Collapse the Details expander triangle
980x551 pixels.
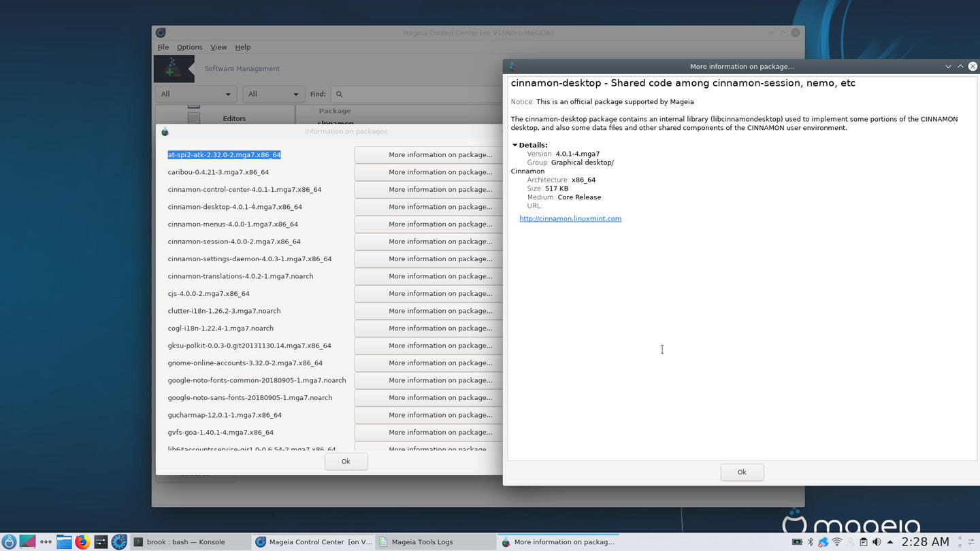click(x=514, y=145)
